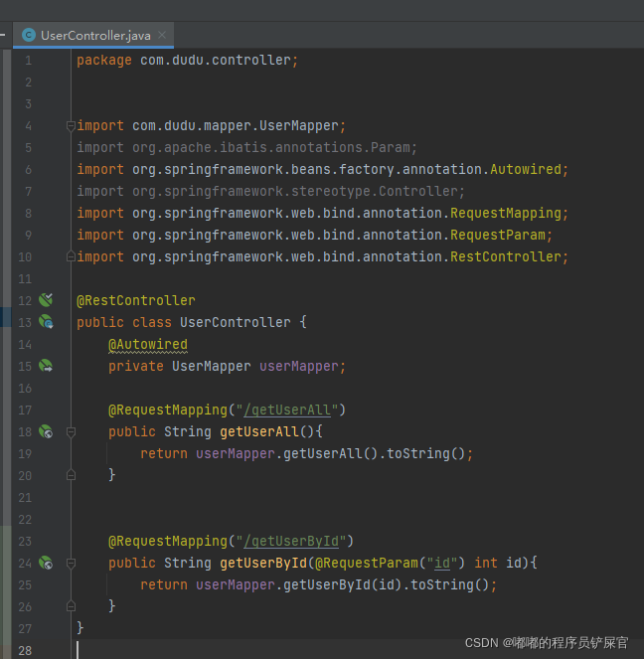Click the userMapper field declaration on line 15
Screen dimensions: 644x659
point(227,366)
